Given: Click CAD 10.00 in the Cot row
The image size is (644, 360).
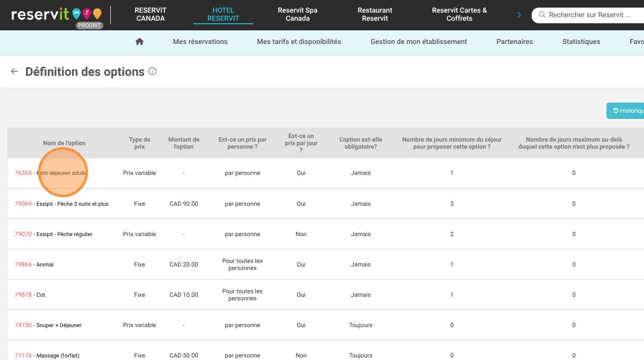Looking at the screenshot, I should (184, 295).
